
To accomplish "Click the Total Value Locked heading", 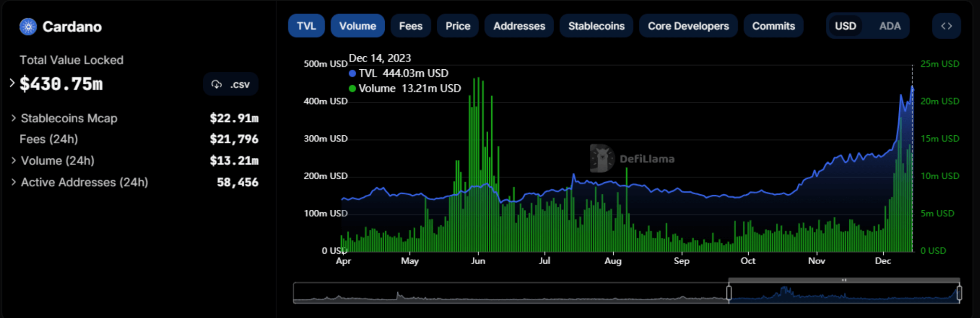I will [71, 60].
